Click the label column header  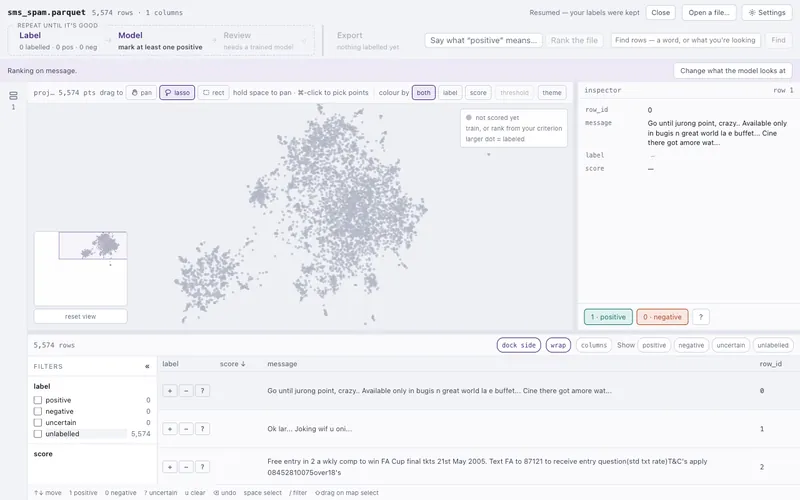click(170, 364)
